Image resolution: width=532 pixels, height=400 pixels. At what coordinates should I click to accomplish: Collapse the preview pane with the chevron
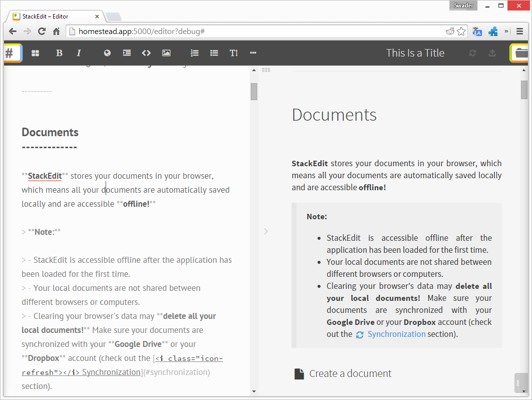point(266,231)
